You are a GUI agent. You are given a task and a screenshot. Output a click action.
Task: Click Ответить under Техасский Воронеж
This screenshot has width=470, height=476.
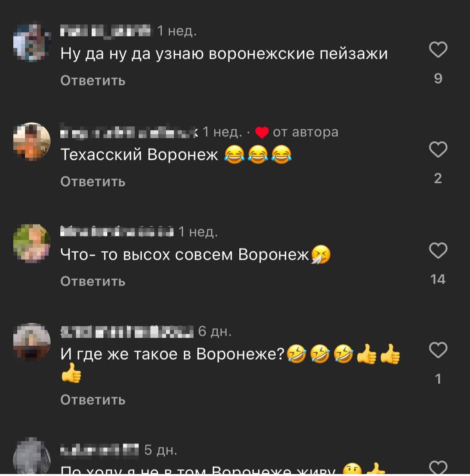coord(93,182)
